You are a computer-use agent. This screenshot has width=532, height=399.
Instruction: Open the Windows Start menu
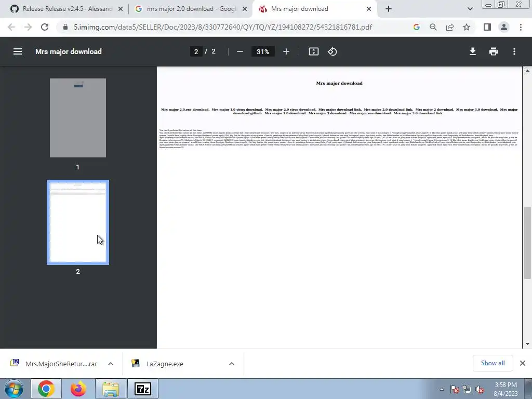tap(14, 389)
